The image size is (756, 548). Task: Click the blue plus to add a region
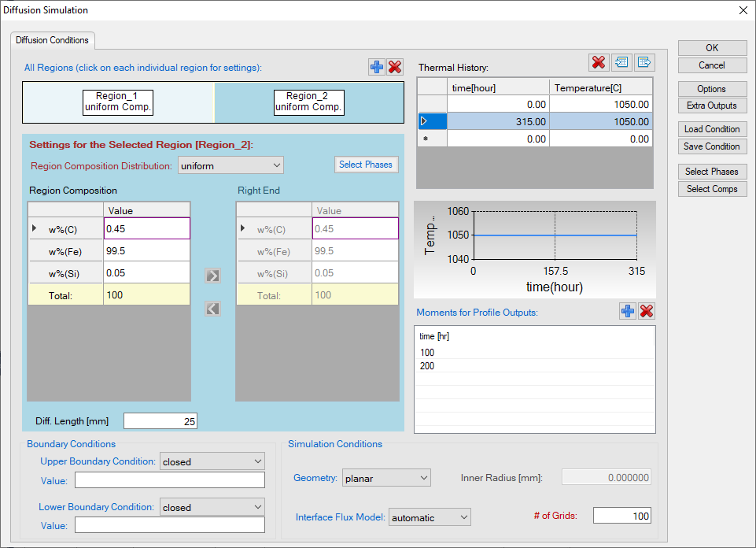pos(377,67)
